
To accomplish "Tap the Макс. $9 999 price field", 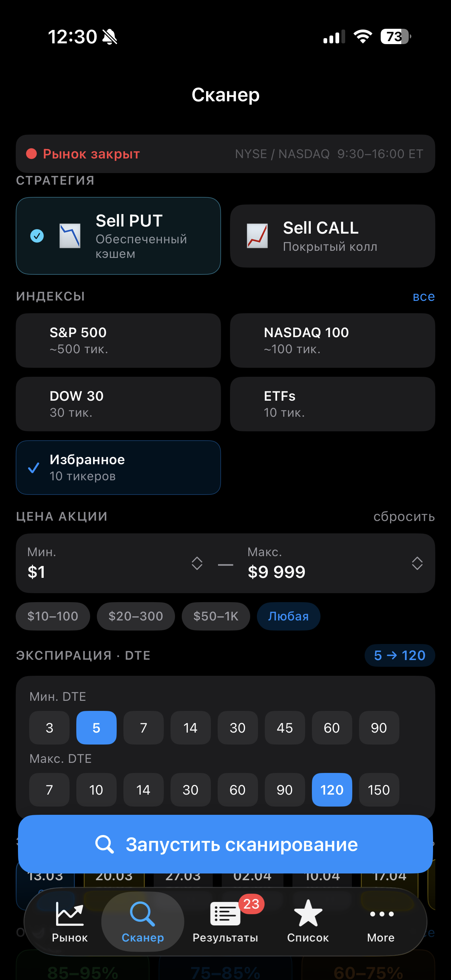I will tap(277, 571).
